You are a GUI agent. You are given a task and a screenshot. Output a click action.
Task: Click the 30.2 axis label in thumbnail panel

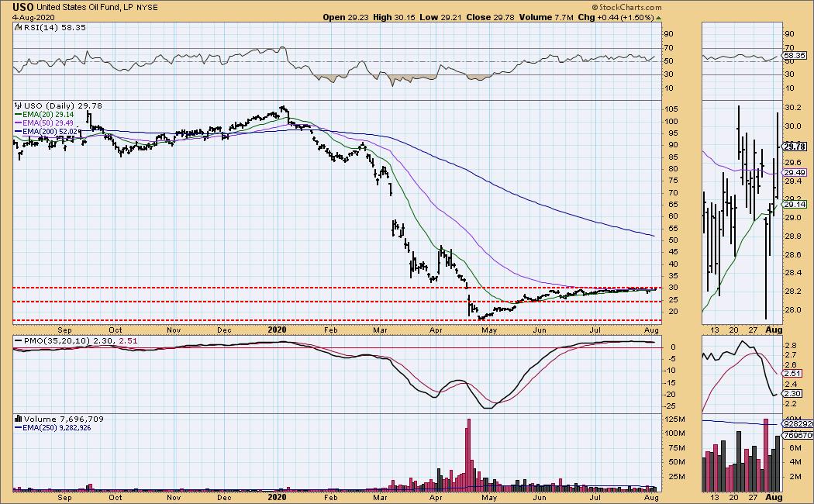click(x=793, y=108)
